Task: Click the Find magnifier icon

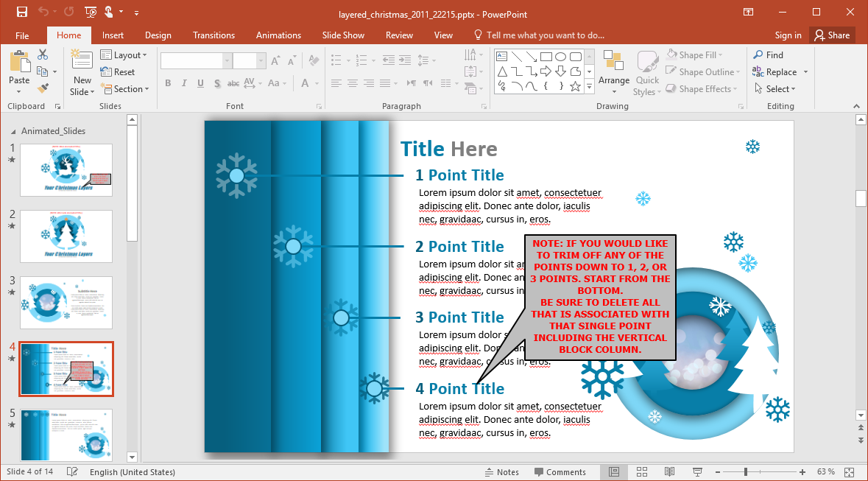Action: [758, 55]
